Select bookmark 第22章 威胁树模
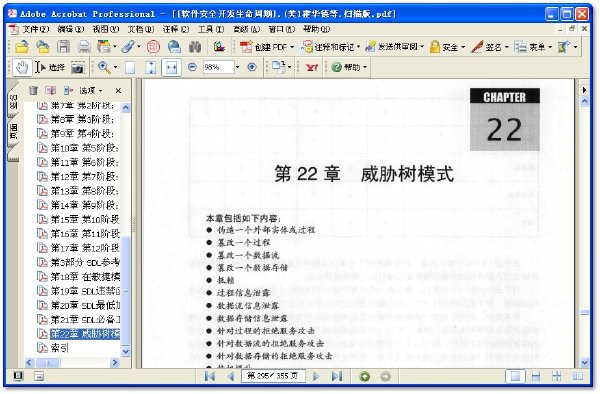Image resolution: width=600 pixels, height=394 pixels. tap(78, 334)
